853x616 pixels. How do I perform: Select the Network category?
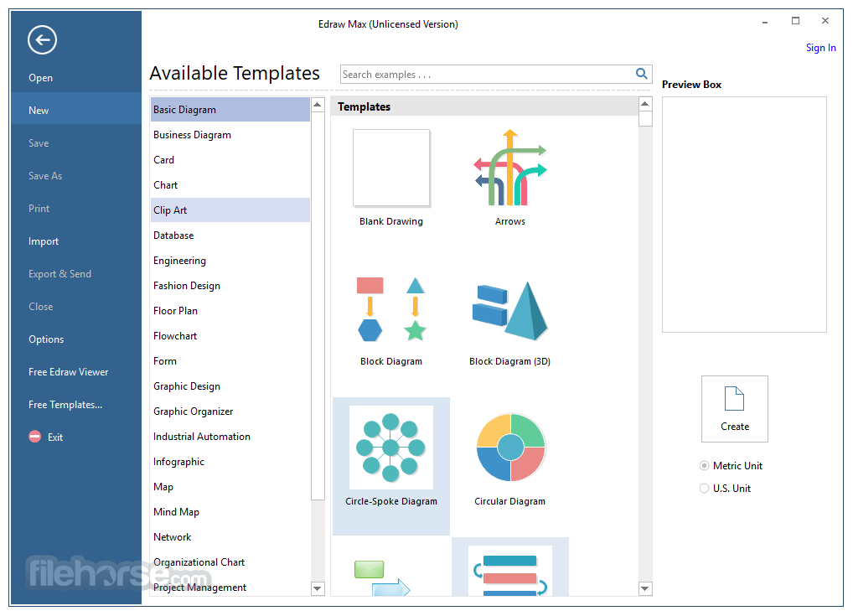pos(230,536)
